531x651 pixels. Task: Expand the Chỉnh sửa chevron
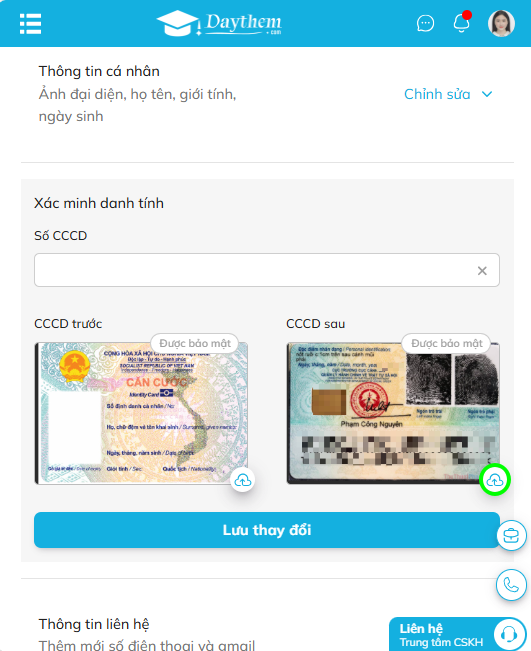click(x=487, y=94)
